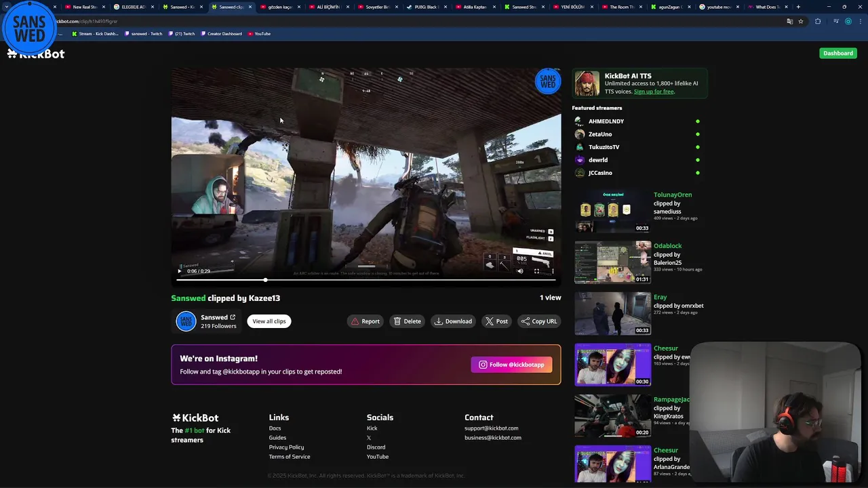
Task: Click the Odablock clip title
Action: (x=668, y=246)
